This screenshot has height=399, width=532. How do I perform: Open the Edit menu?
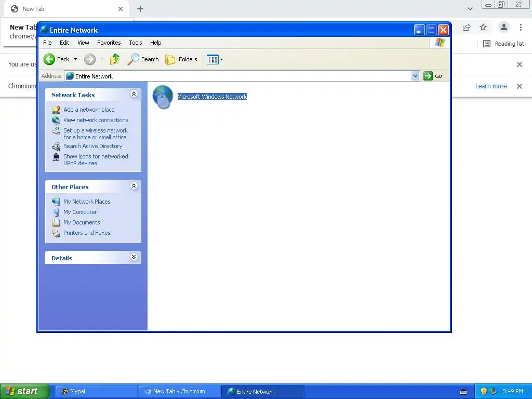64,43
